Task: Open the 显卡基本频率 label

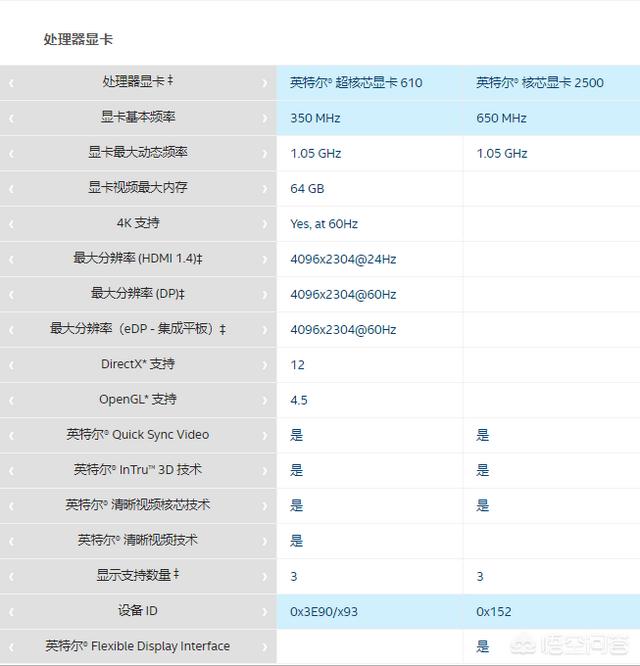Action: point(138,117)
